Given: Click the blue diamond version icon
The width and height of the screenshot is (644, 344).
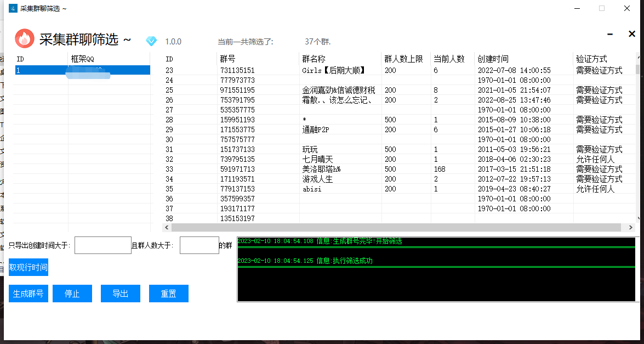Looking at the screenshot, I should 151,41.
